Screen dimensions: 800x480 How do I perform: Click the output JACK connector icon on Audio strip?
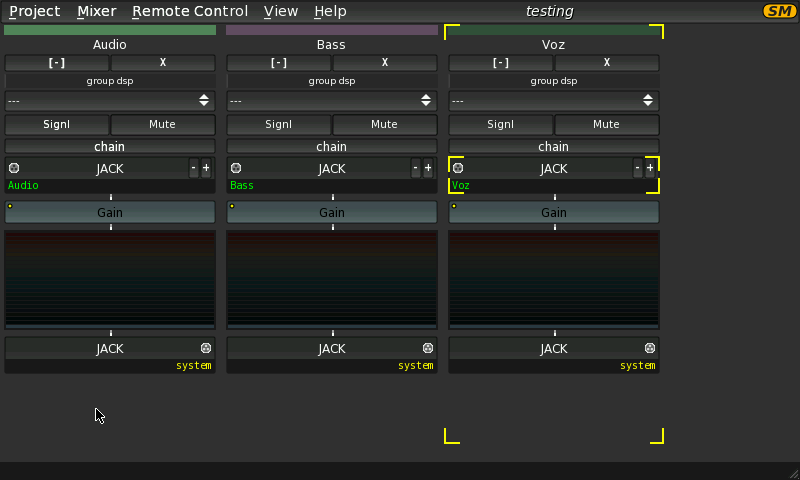click(206, 348)
